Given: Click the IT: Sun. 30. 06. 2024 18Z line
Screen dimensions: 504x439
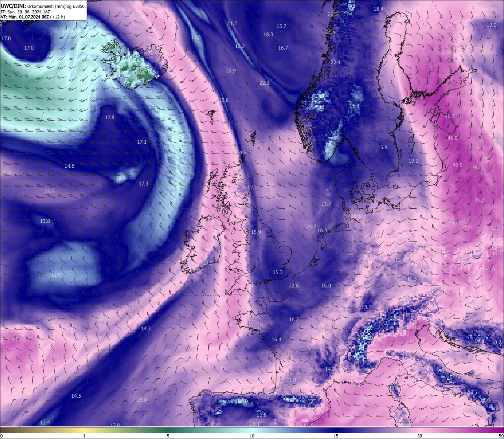Looking at the screenshot, I should click(x=25, y=11).
